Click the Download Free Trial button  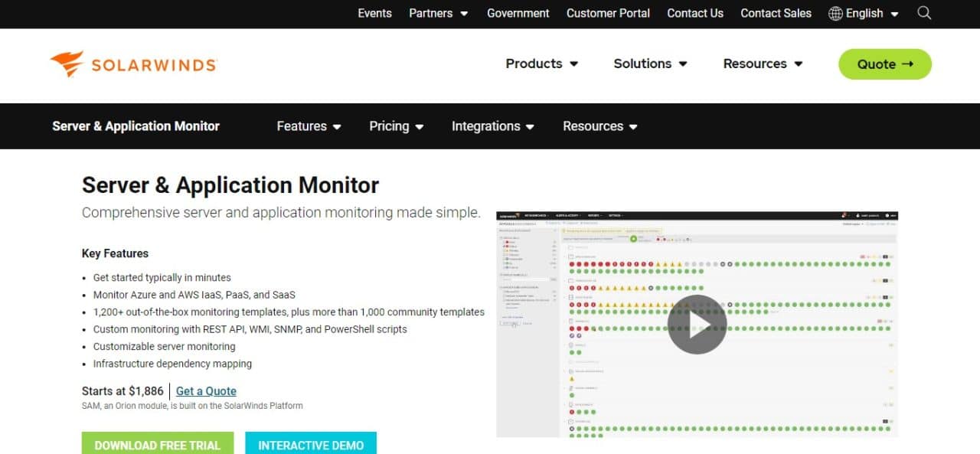pos(158,443)
